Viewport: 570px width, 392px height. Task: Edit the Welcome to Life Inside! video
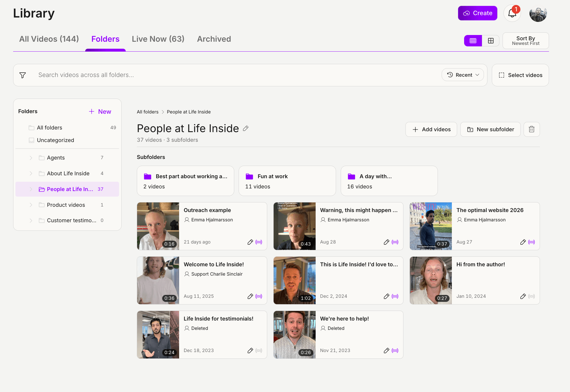tap(250, 296)
